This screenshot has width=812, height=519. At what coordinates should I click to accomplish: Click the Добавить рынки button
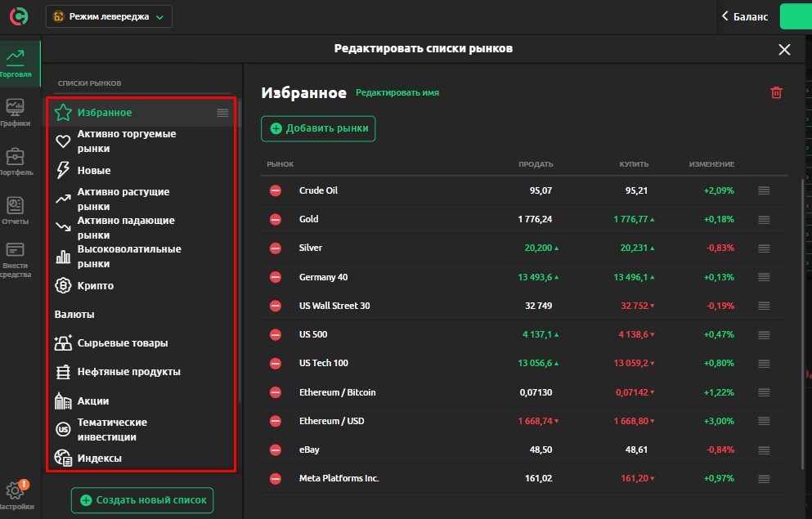tap(318, 128)
